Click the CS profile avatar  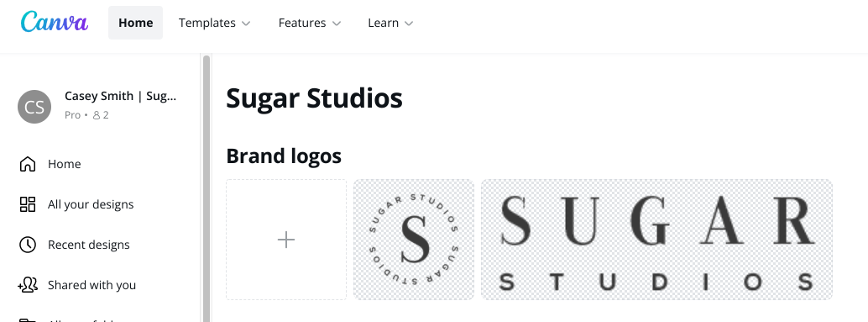click(34, 107)
